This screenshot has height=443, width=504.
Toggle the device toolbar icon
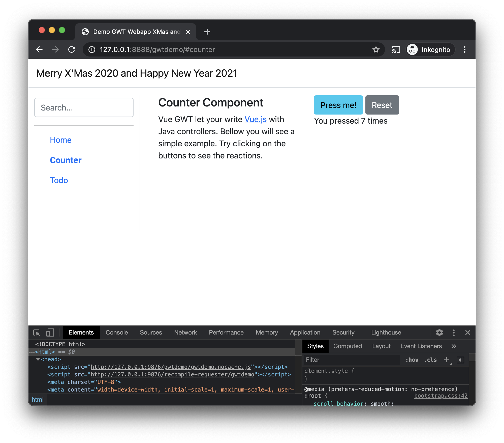[x=50, y=333]
